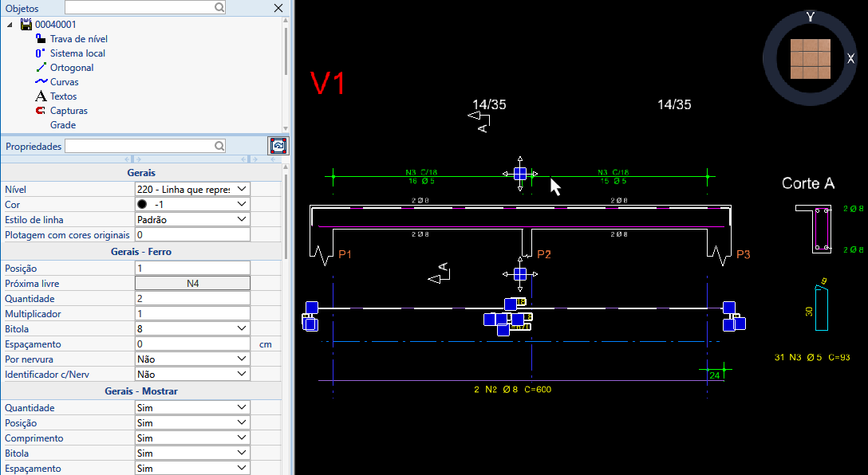Select the Capturas magnet icon
Screen dimensions: 868x475
[41, 111]
